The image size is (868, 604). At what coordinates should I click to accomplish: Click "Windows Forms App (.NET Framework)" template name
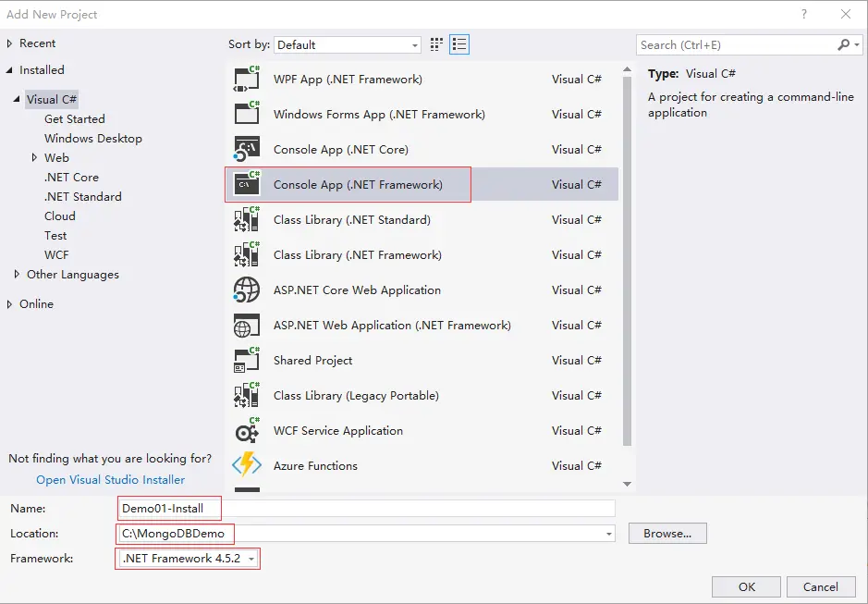click(379, 114)
